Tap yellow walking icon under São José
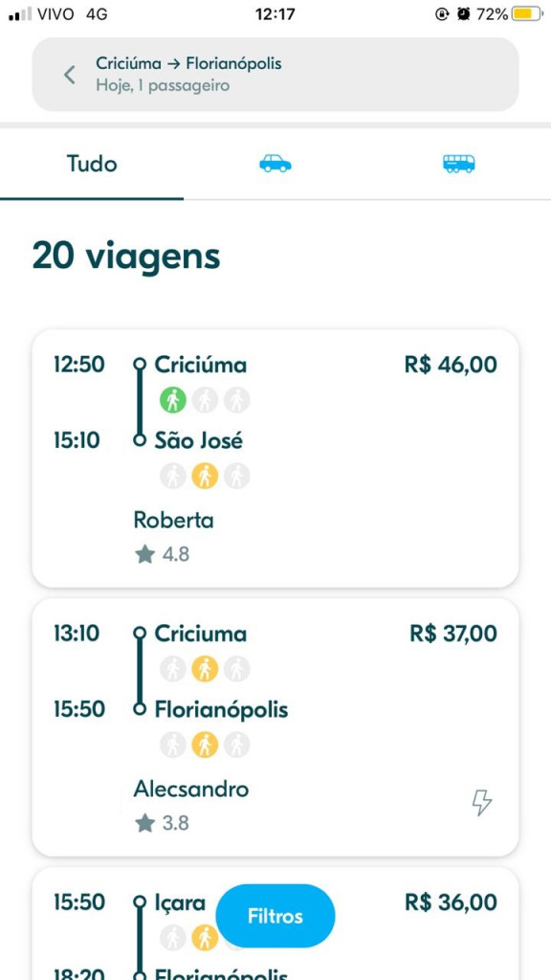The width and height of the screenshot is (551, 980). click(205, 477)
